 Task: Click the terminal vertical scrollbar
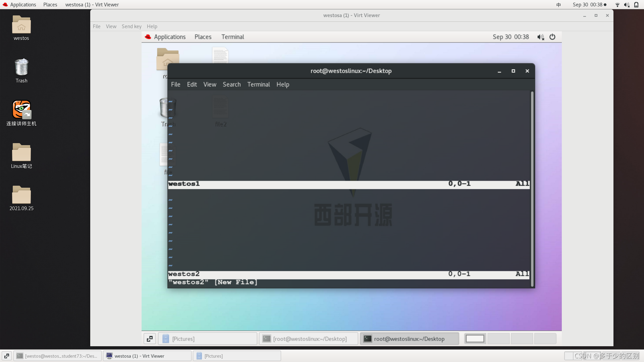pos(532,188)
